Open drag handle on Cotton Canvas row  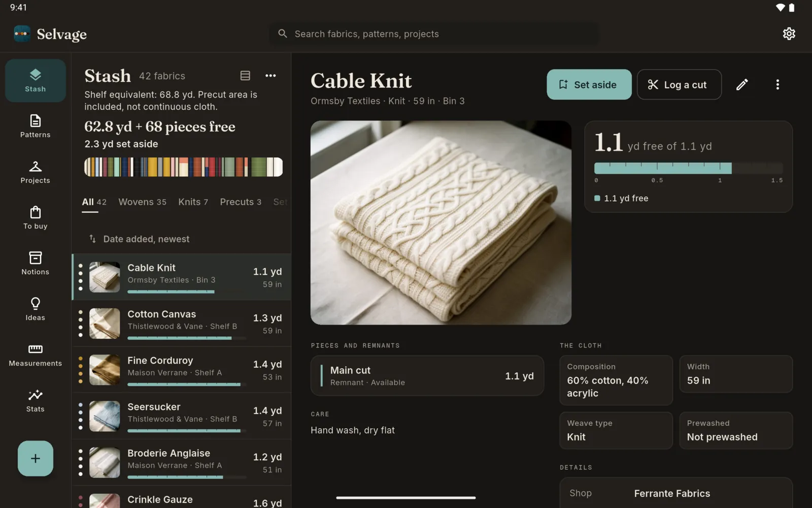[80, 323]
